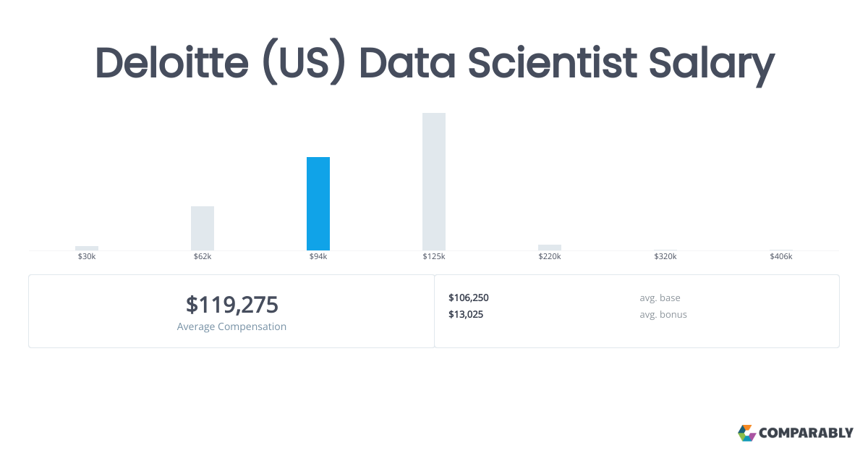
Task: Click the avg. base label
Action: click(x=660, y=297)
